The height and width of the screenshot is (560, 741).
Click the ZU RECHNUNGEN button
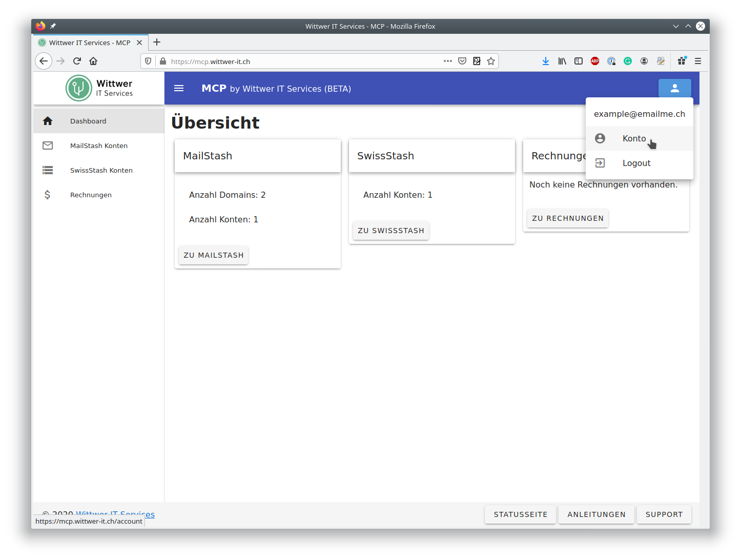pos(568,218)
